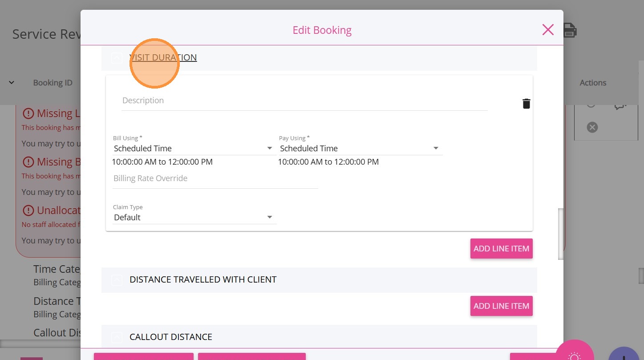Add line item under Visit Duration
Viewport: 644px width, 360px height.
[501, 249]
